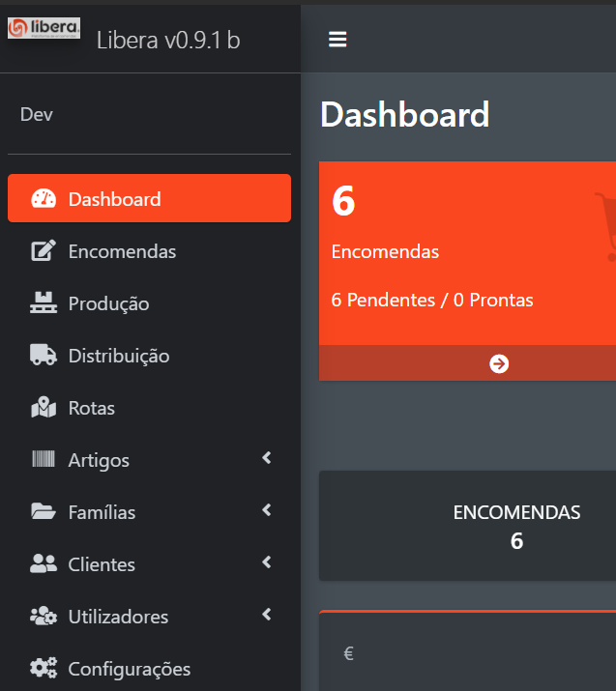Click the Rotas map marker icon
The width and height of the screenshot is (616, 691).
pos(44,408)
